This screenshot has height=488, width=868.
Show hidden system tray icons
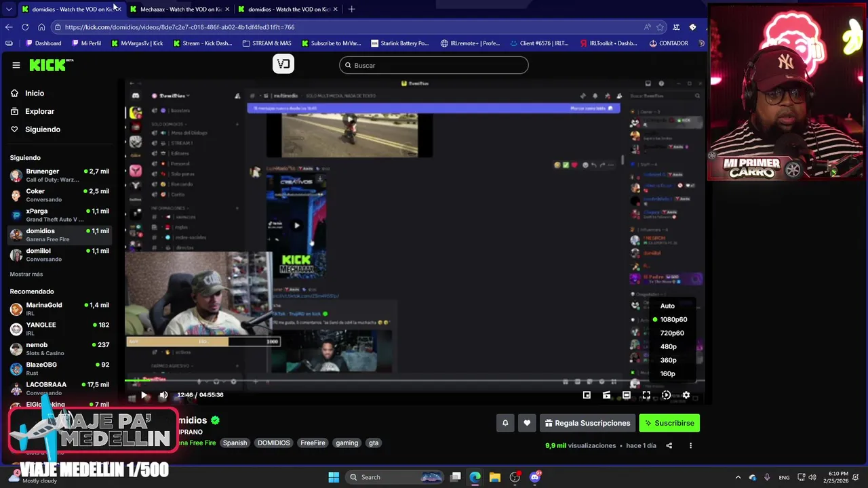738,477
